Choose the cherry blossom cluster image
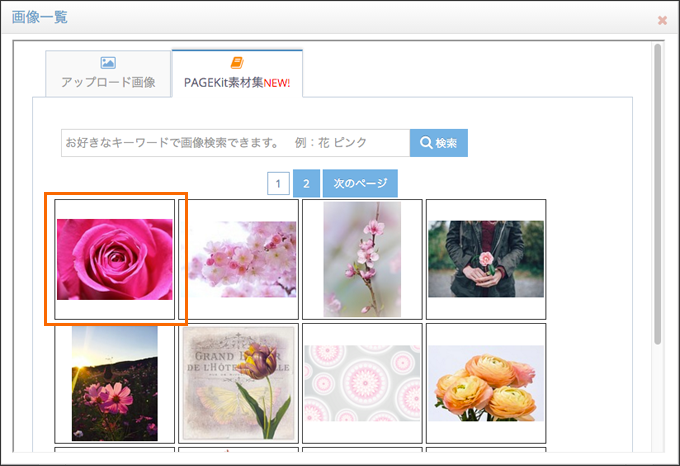 pos(239,259)
